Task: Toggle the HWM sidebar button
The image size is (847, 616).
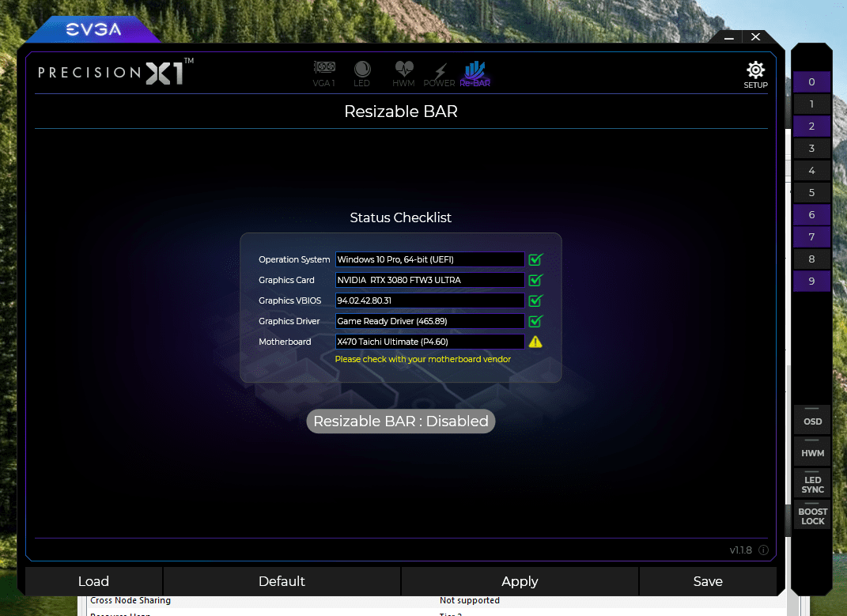Action: (x=812, y=453)
